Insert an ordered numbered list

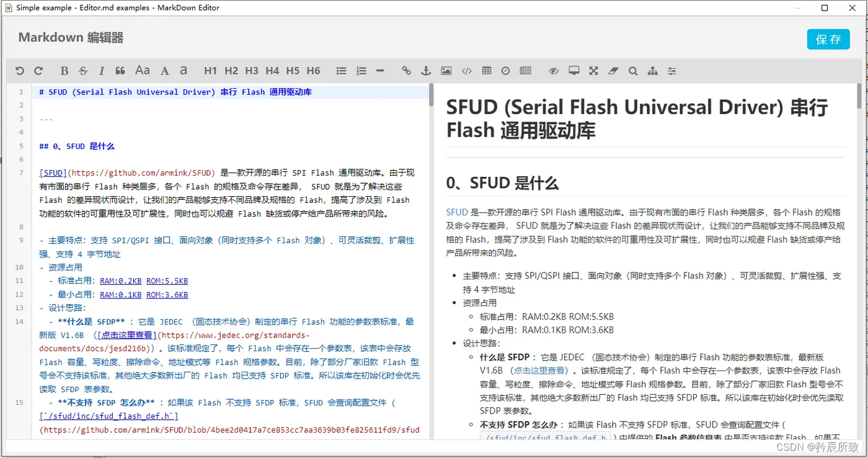pos(361,71)
